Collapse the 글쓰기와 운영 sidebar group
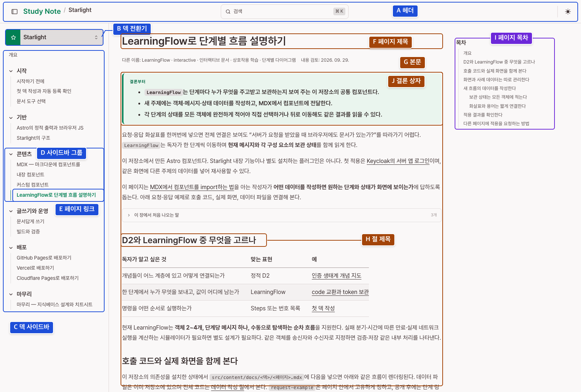This screenshot has width=581, height=392. [x=11, y=211]
